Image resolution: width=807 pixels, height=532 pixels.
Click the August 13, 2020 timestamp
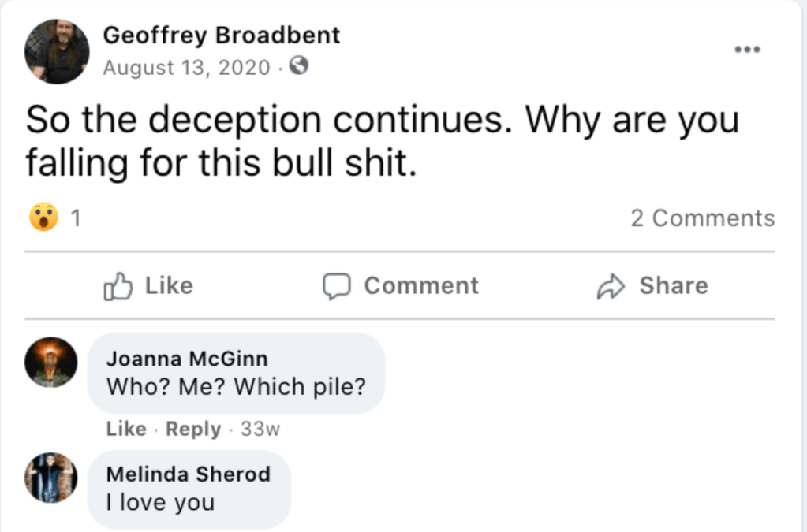(186, 68)
